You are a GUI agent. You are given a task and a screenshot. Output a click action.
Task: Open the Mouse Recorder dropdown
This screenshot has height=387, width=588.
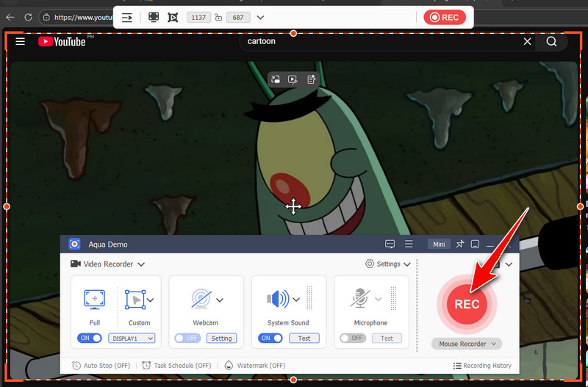tap(467, 344)
